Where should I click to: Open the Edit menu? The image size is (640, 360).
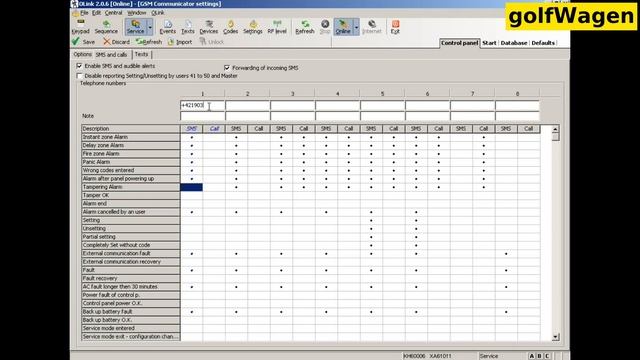tap(96, 13)
